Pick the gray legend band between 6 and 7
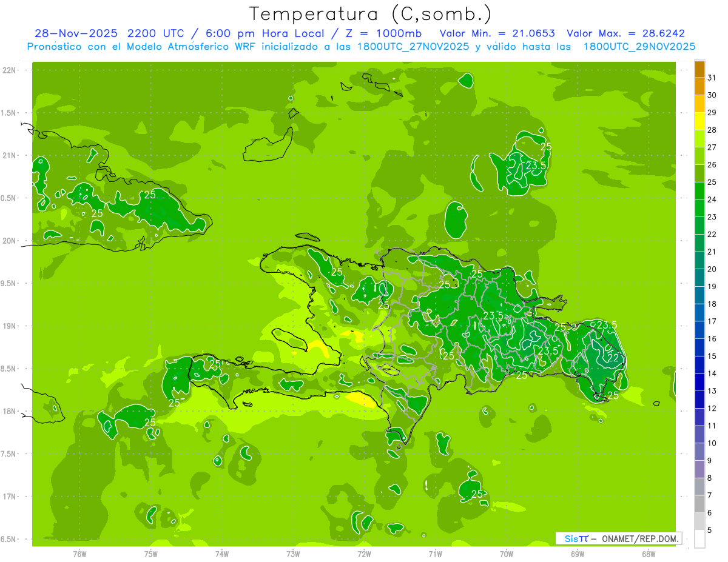Screen dimensions: 728x562 (x=699, y=504)
